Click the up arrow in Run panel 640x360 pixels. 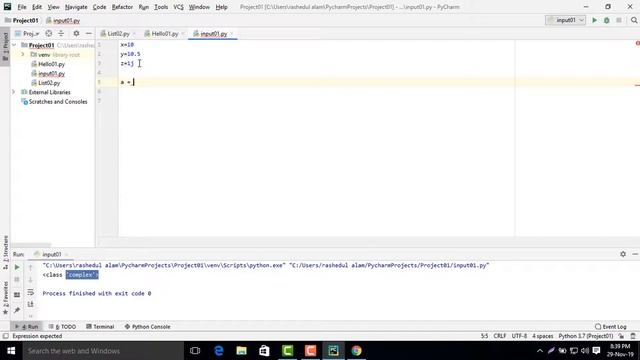click(x=30, y=267)
